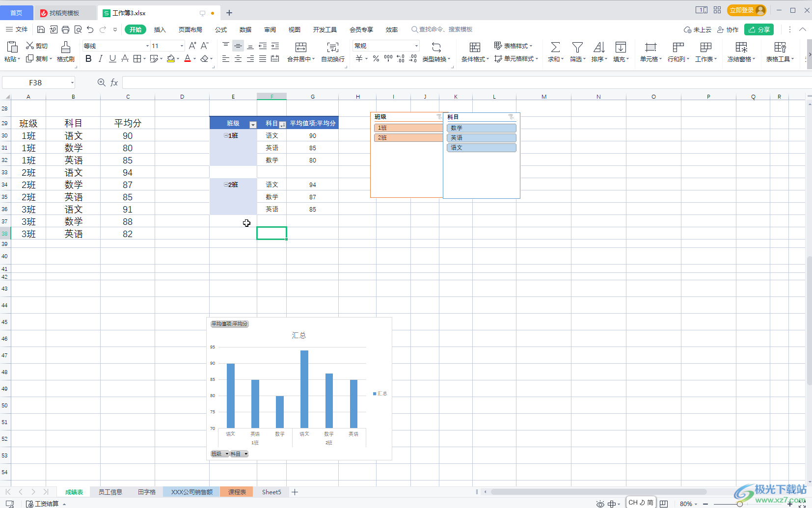Open 科目 filter dropdown in pivot table header
Screen dimensions: 812x508
(x=282, y=125)
